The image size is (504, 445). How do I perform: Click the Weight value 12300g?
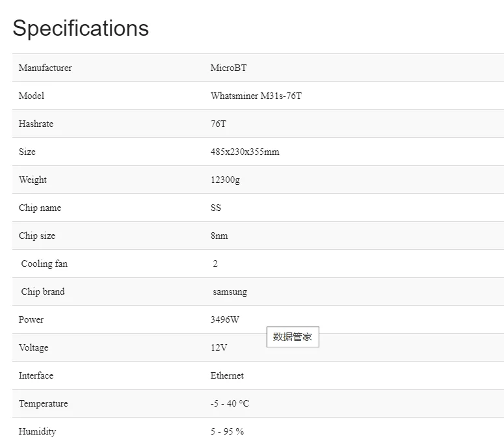pos(225,180)
